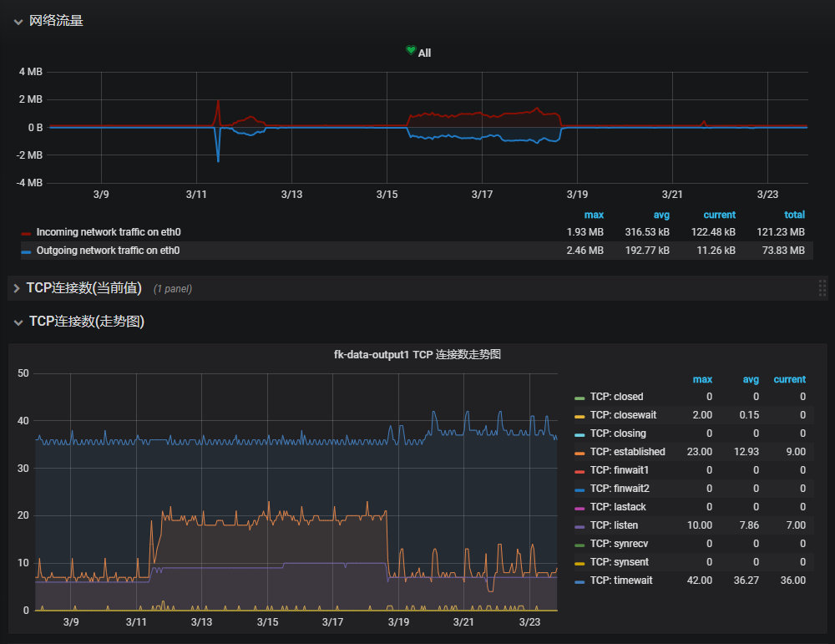Toggle the Outgoing network traffic on eth0 series
The width and height of the screenshot is (835, 644).
point(108,251)
